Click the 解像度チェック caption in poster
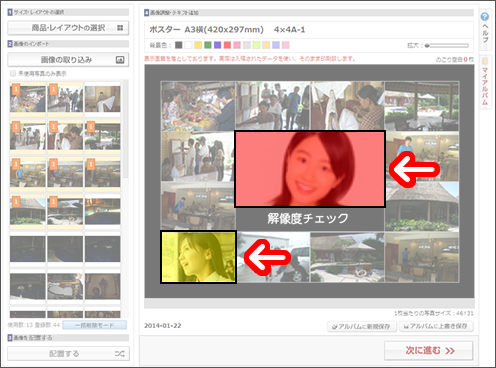The height and width of the screenshot is (368, 496). (308, 219)
